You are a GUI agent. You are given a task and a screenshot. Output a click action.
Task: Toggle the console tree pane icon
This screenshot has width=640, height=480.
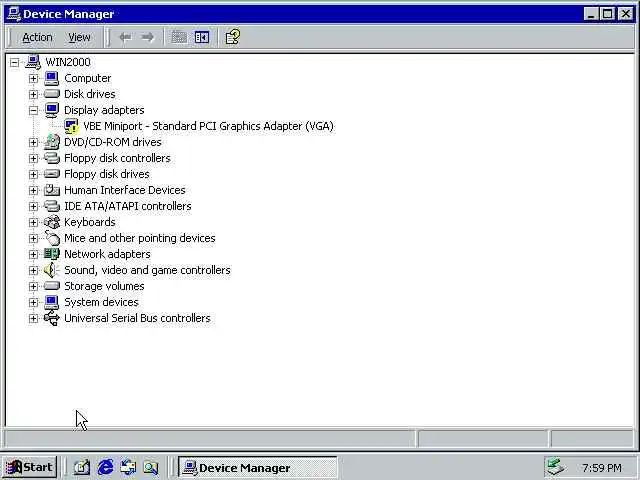(x=202, y=38)
